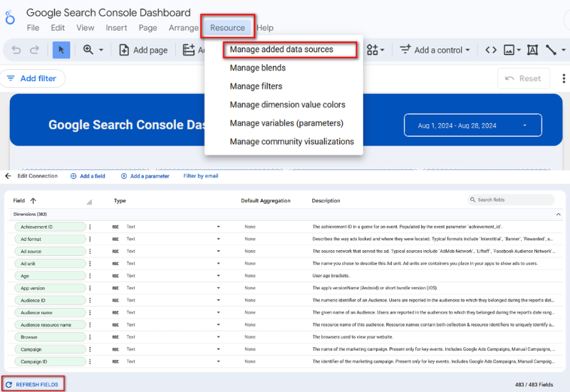Activate the selection mode pointer tool
The height and width of the screenshot is (392, 570).
61,50
